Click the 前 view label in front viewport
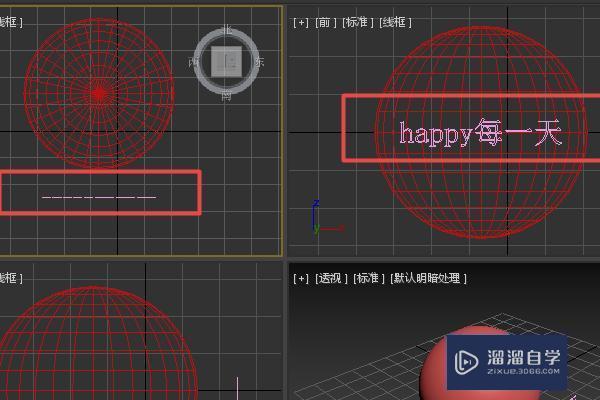Screen dimensions: 600x400 (x=326, y=23)
